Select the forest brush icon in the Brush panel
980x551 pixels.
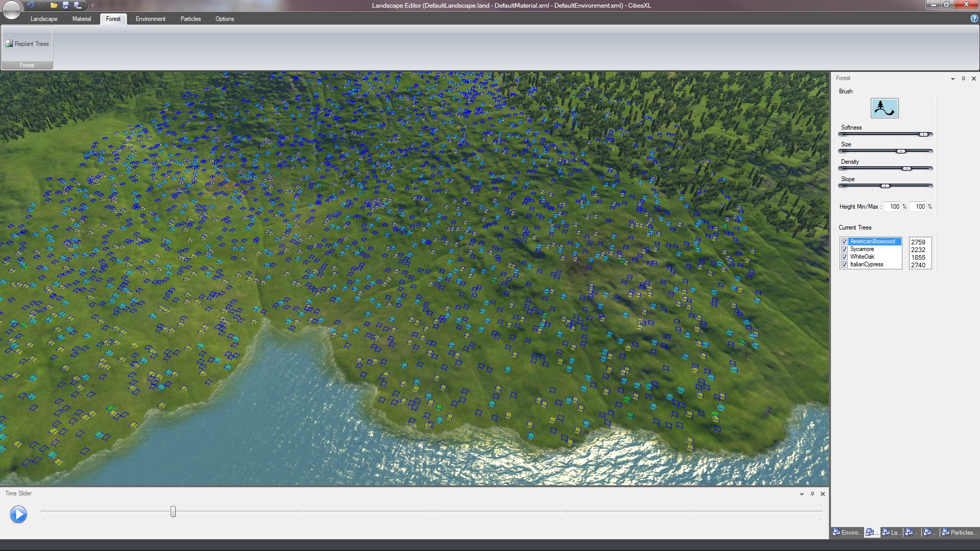pyautogui.click(x=884, y=108)
